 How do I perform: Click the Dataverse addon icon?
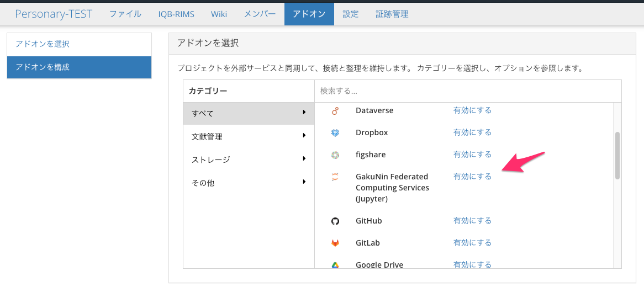click(335, 111)
